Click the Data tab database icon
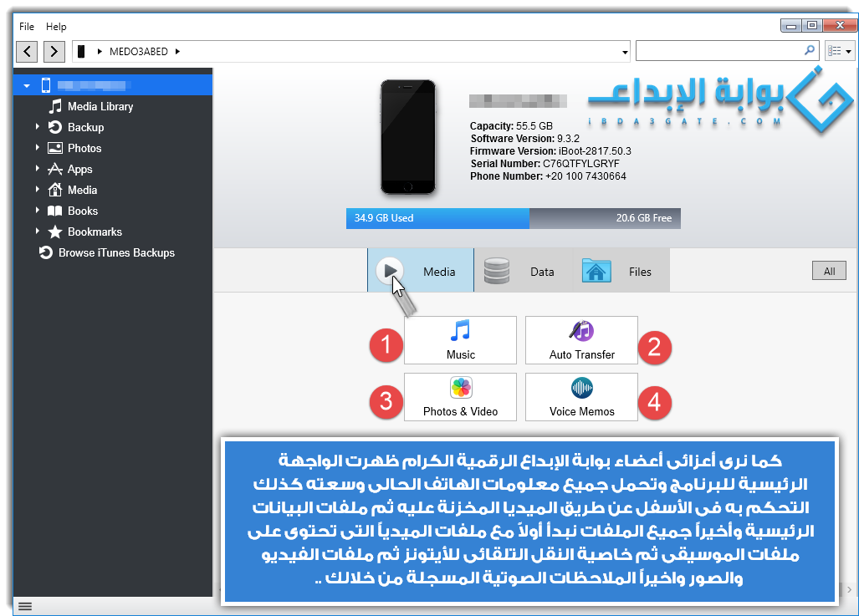This screenshot has height=616, width=859. [x=497, y=271]
